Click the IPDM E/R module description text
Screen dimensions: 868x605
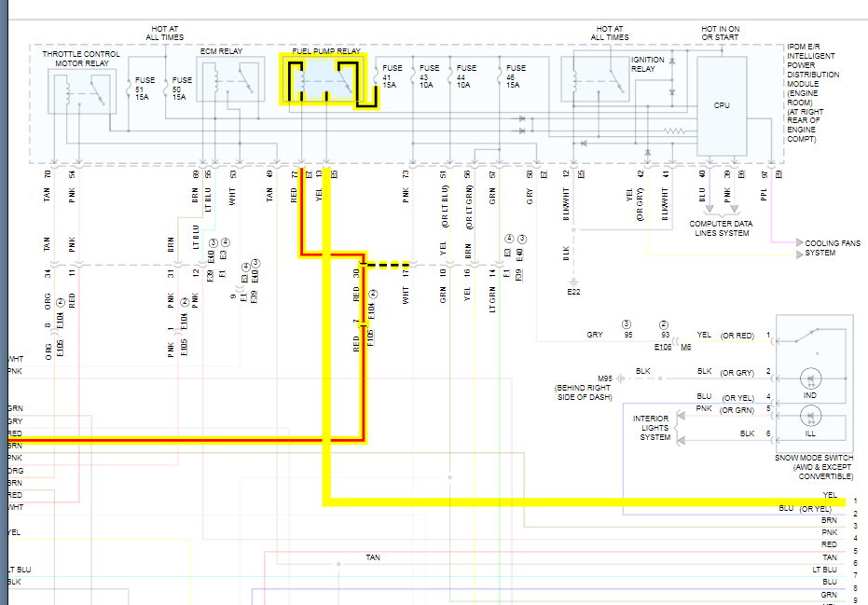813,93
